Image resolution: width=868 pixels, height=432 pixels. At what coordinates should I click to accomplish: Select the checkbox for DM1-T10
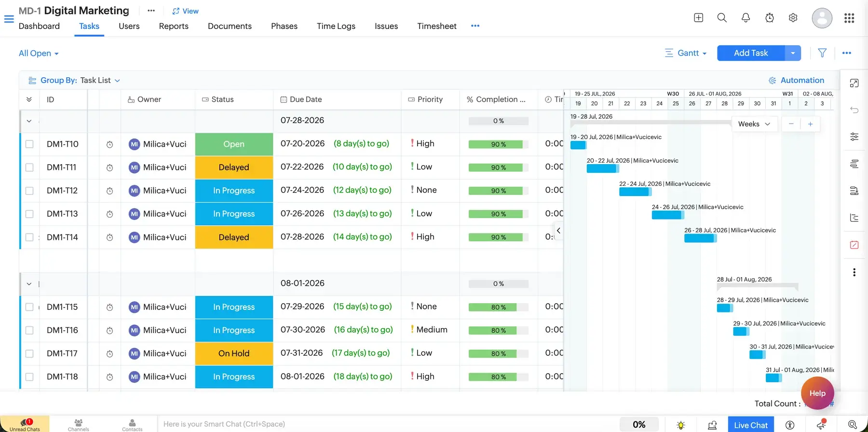tap(29, 144)
